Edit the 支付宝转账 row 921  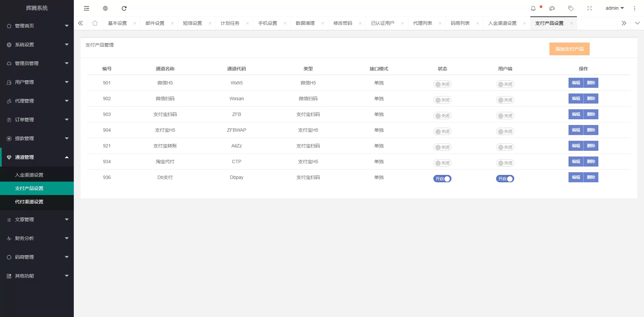pyautogui.click(x=576, y=146)
